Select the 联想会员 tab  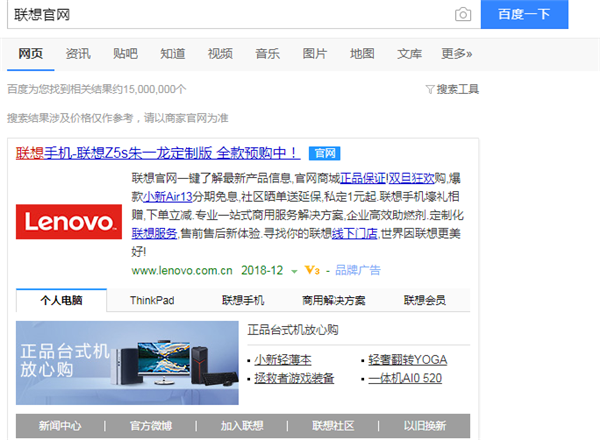click(x=425, y=300)
